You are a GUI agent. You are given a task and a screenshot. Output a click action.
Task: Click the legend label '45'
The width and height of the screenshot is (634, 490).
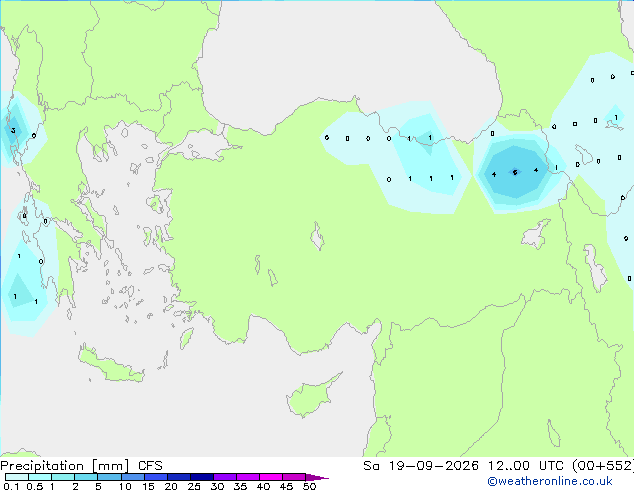pos(286,486)
